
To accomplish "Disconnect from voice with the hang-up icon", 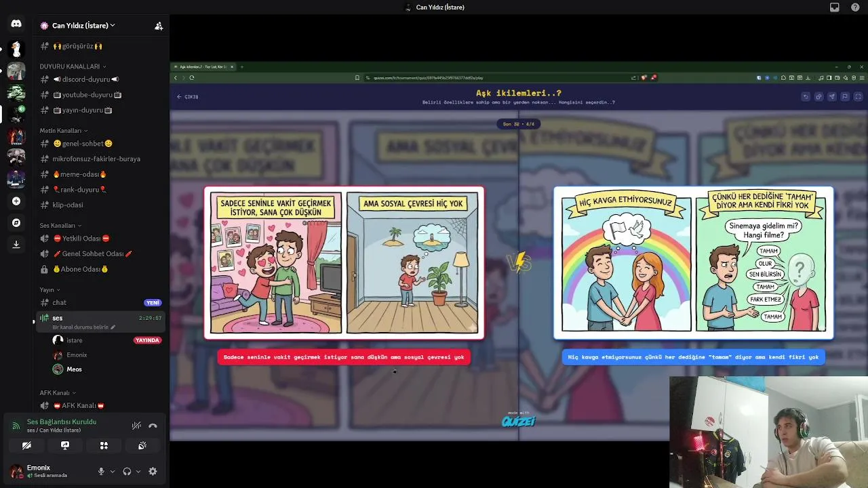I will [x=153, y=426].
